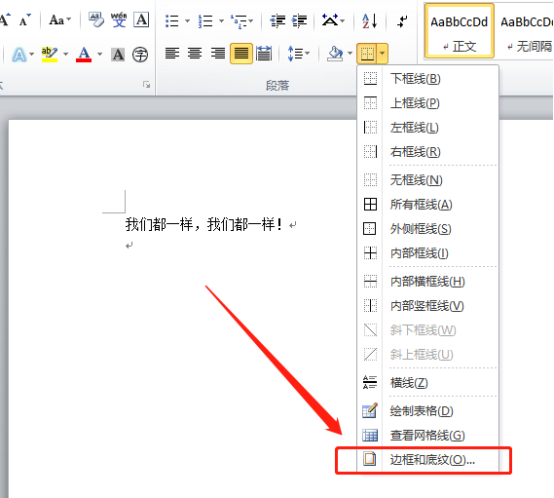
Task: Expand the Asian Layout dropdown arrow
Action: (342, 21)
